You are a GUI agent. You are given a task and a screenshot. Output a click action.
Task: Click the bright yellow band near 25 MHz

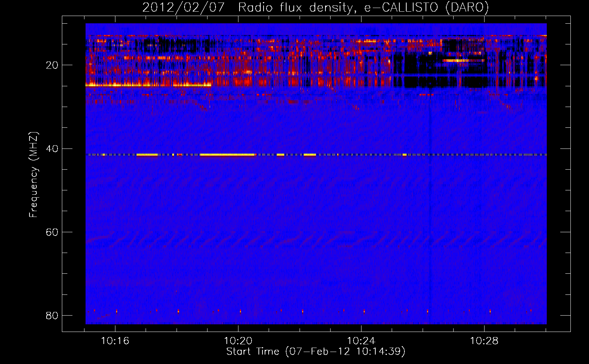pos(148,85)
